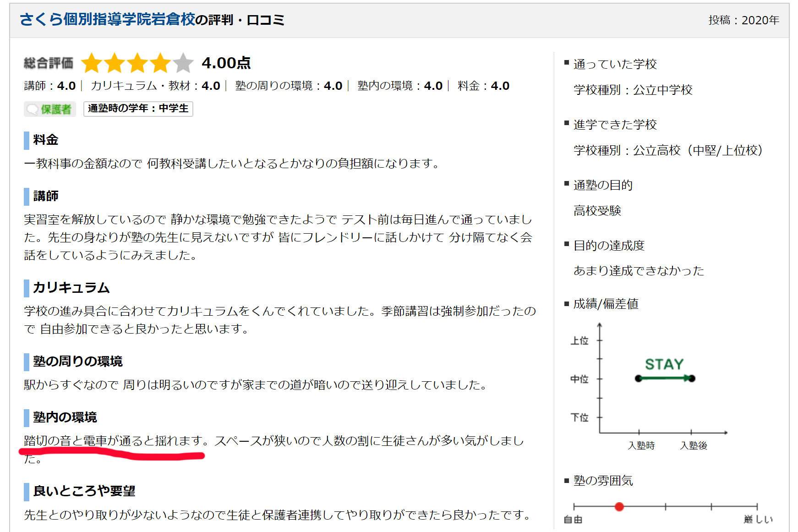Click the 塾の周りの環境 section heading
Image resolution: width=798 pixels, height=532 pixels.
coord(78,362)
